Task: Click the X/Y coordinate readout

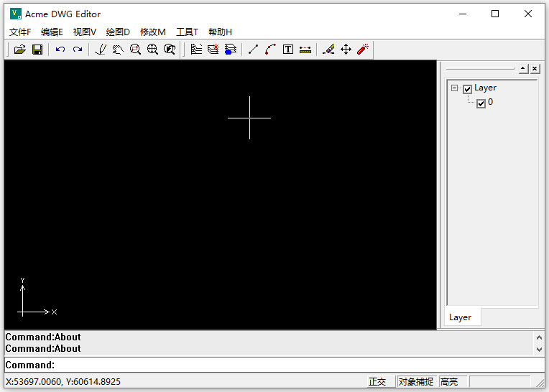Action: pos(63,381)
